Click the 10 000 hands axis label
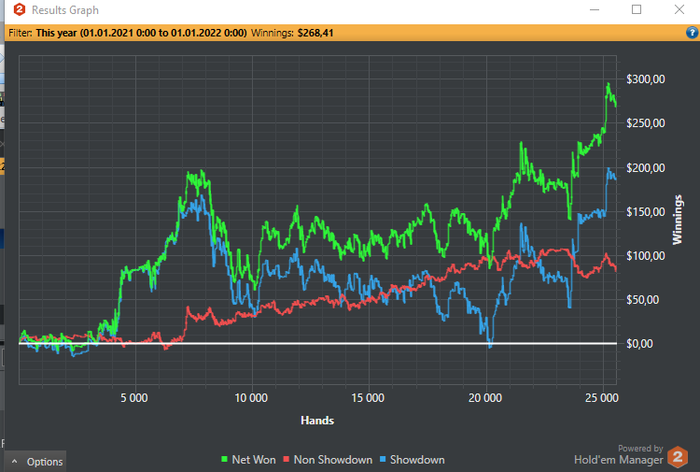This screenshot has width=700, height=472. coord(251,398)
